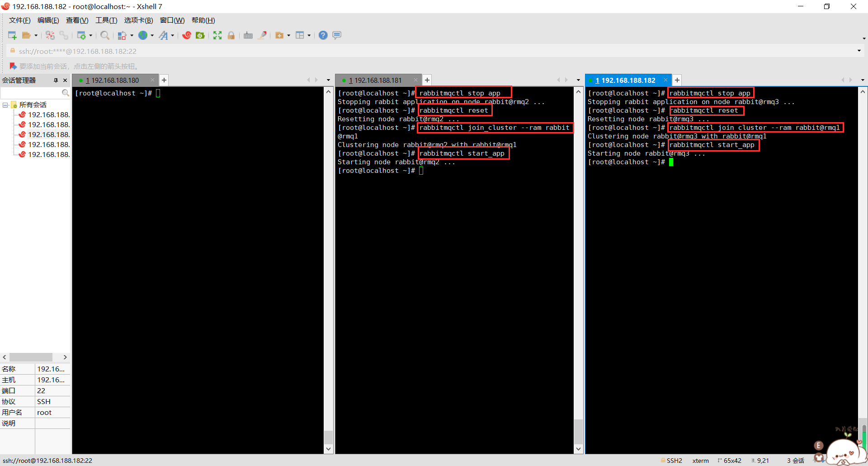Open dropdown beside the folder icon
The width and height of the screenshot is (868, 466).
(x=36, y=36)
